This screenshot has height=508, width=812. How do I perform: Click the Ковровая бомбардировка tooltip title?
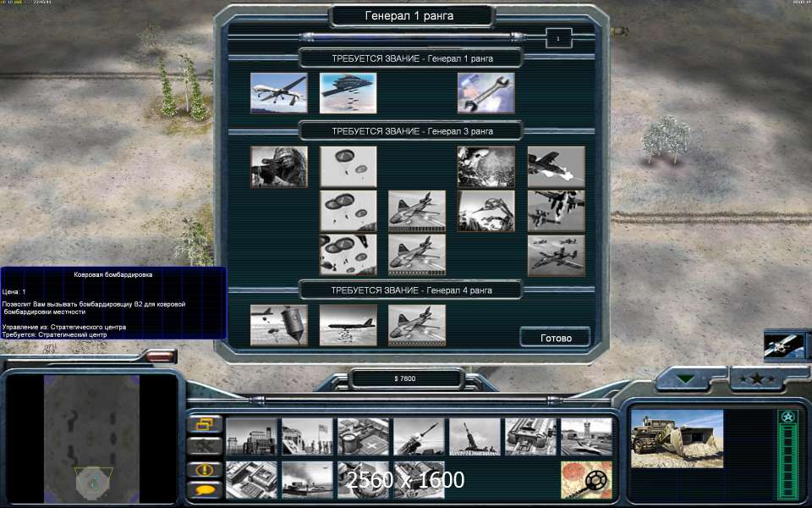112,274
